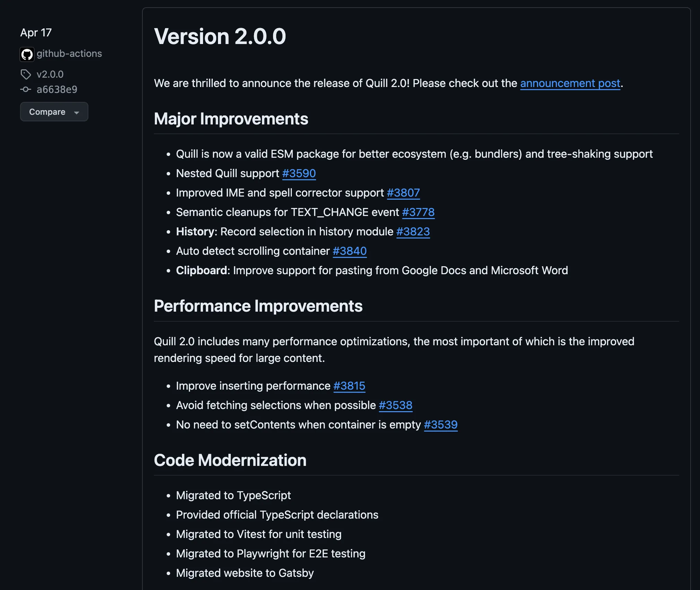This screenshot has width=700, height=590.
Task: Open #3807 IME and spell corrector link
Action: coord(403,193)
